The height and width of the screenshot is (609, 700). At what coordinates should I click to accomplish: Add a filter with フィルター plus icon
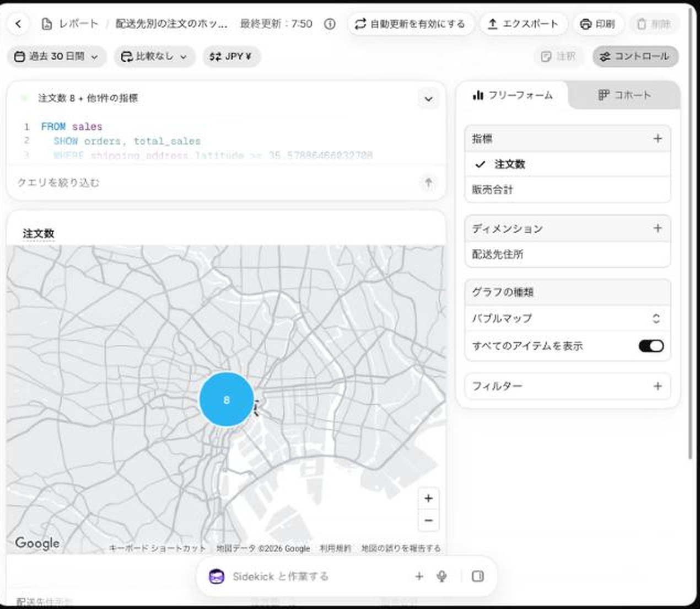pos(658,386)
